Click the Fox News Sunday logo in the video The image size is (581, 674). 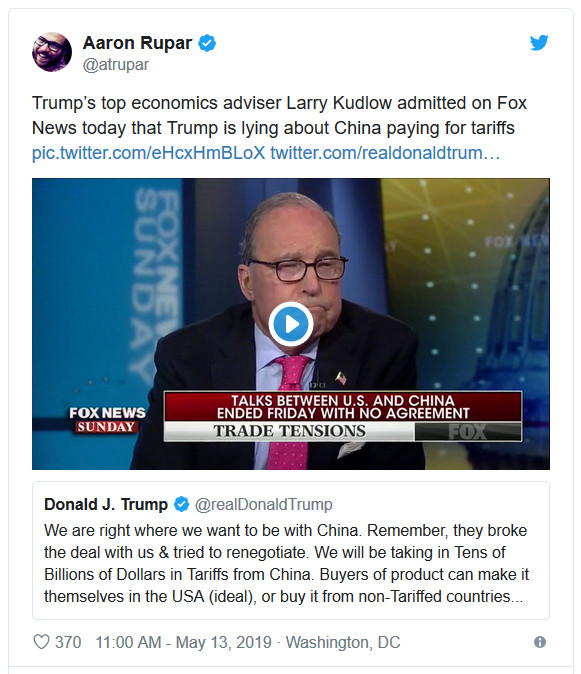[107, 420]
